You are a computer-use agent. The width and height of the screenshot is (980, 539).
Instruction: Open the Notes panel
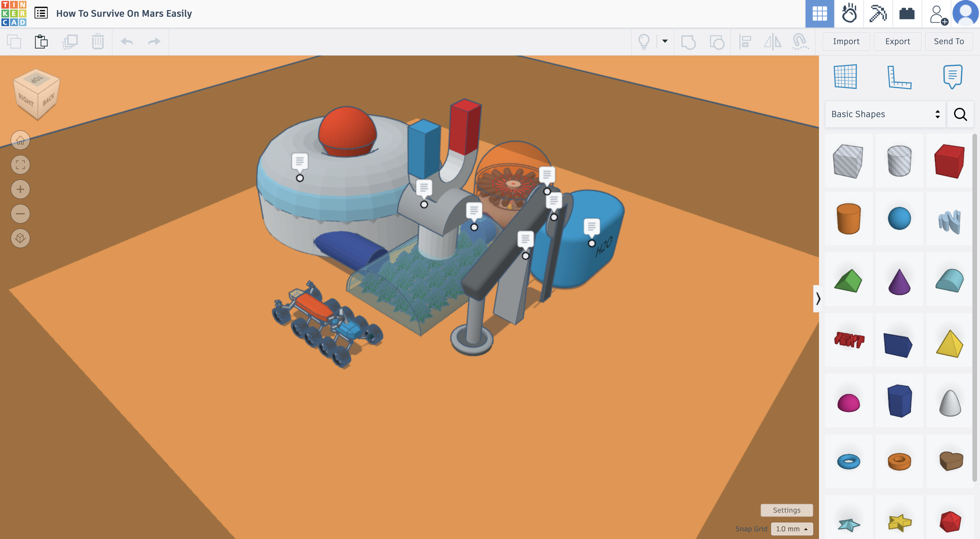coord(953,77)
